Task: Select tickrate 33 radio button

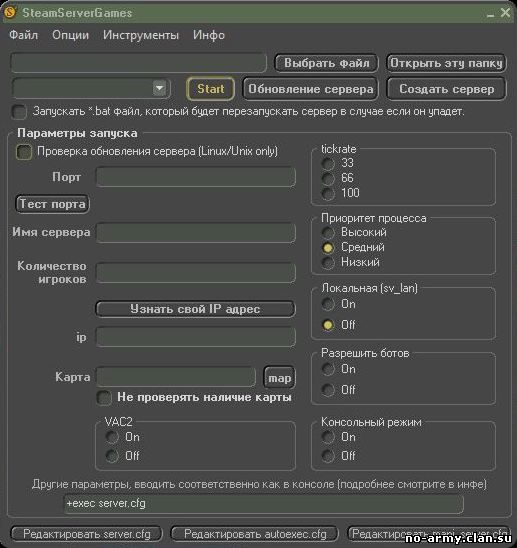Action: coord(328,163)
